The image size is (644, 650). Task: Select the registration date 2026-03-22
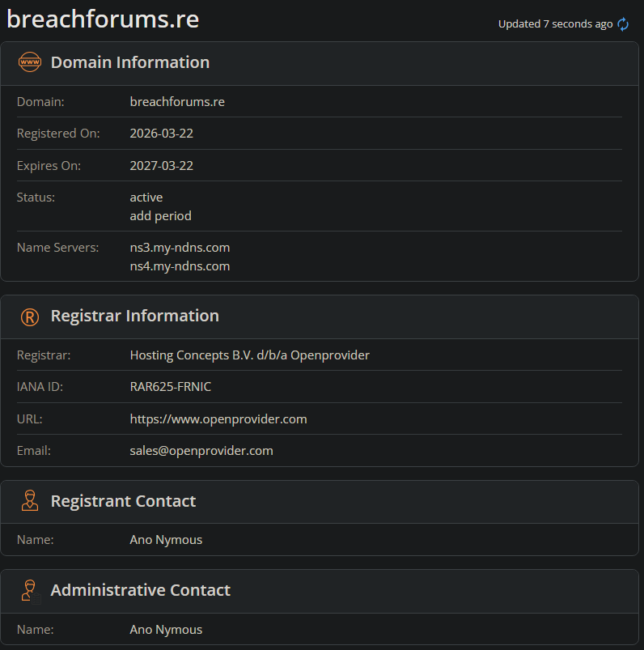162,134
